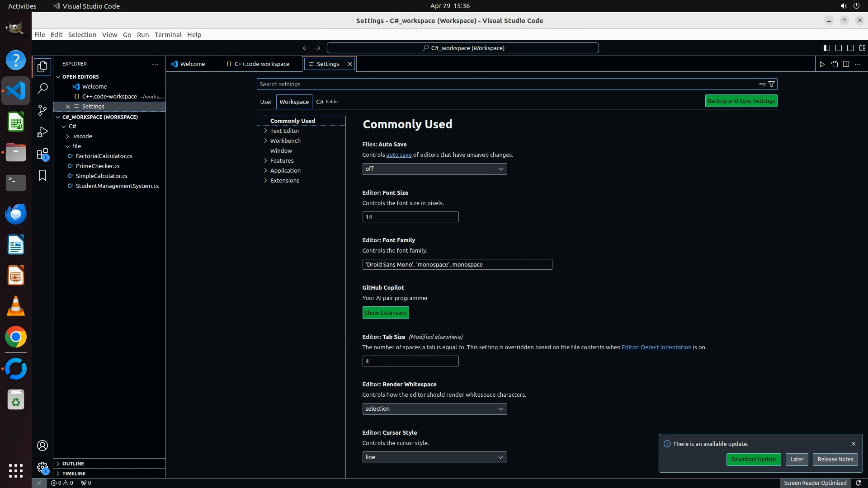Click the settings filter funnel icon

[772, 84]
